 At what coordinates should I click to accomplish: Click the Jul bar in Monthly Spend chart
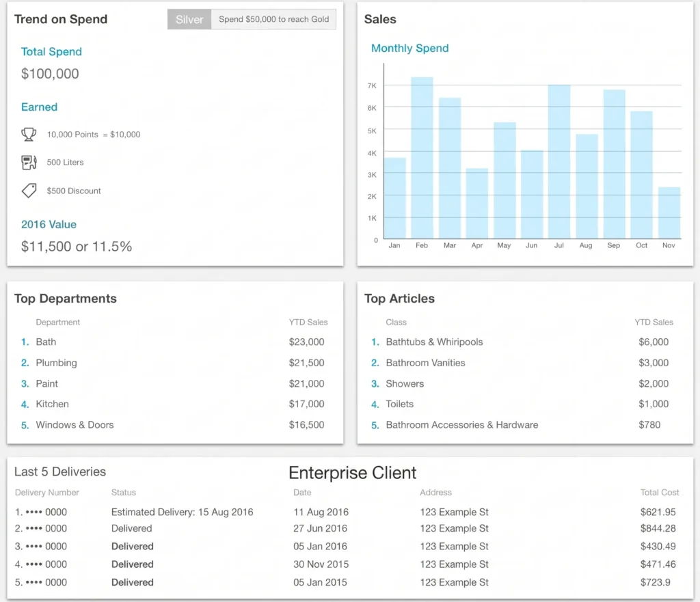point(559,161)
